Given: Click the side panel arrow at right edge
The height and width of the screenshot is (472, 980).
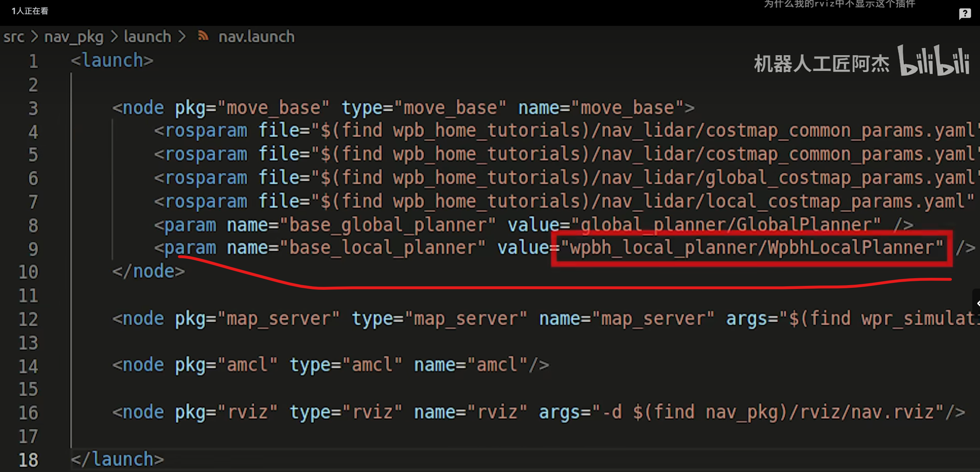Looking at the screenshot, I should (x=977, y=303).
